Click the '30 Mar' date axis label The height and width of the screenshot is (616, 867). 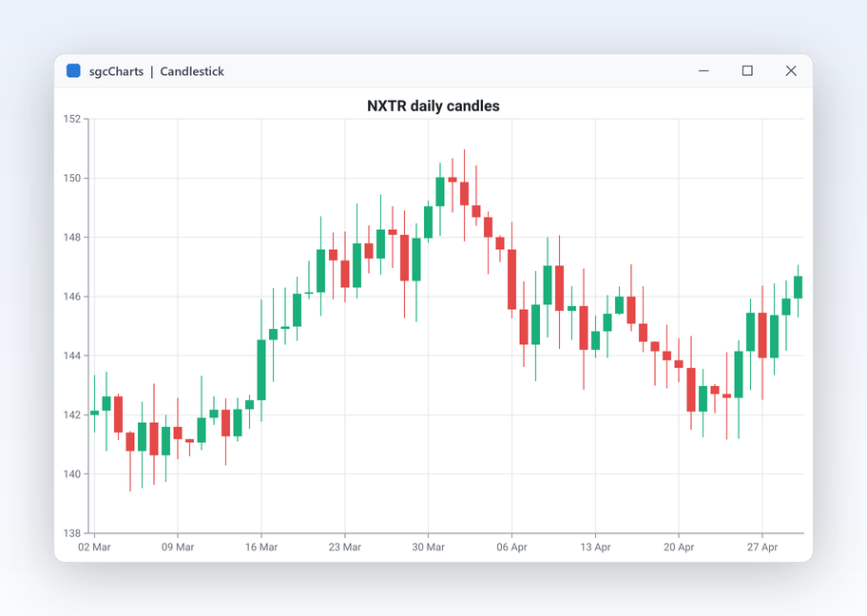[x=429, y=547]
